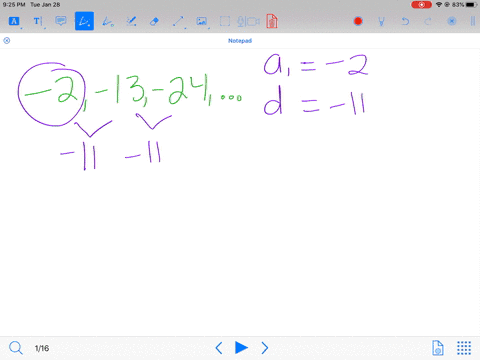Tap the 9:25 PM clock in status bar
The width and height of the screenshot is (480, 360).
click(x=14, y=5)
